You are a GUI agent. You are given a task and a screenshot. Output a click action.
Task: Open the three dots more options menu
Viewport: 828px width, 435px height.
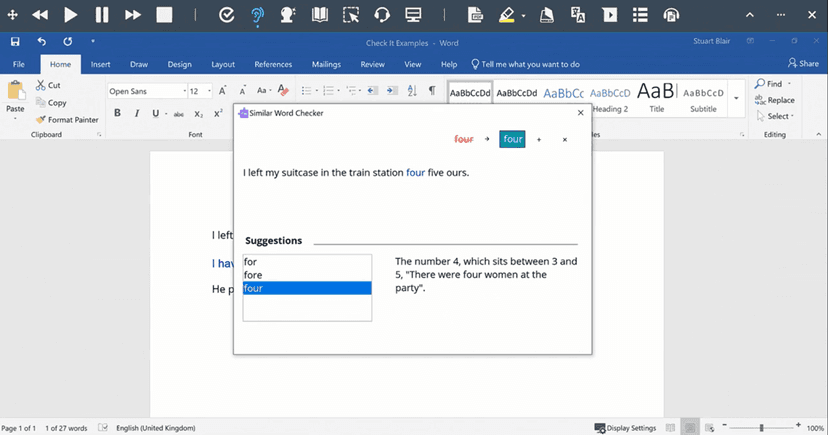[x=781, y=15]
